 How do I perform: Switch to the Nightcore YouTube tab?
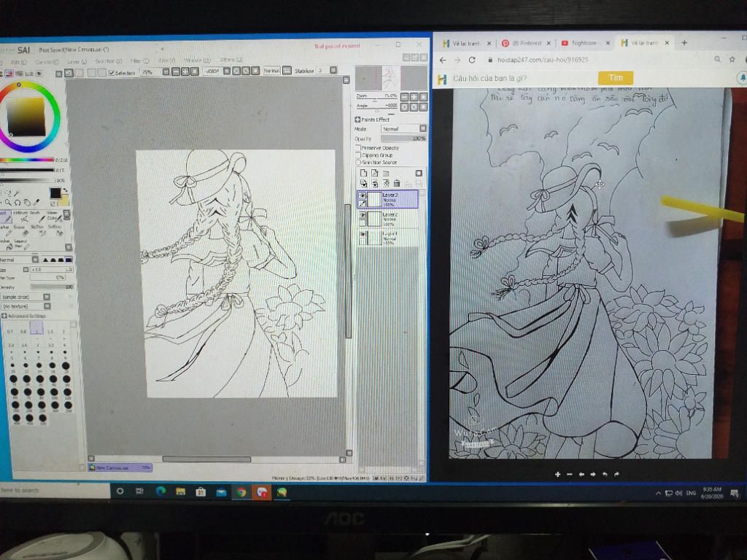585,43
